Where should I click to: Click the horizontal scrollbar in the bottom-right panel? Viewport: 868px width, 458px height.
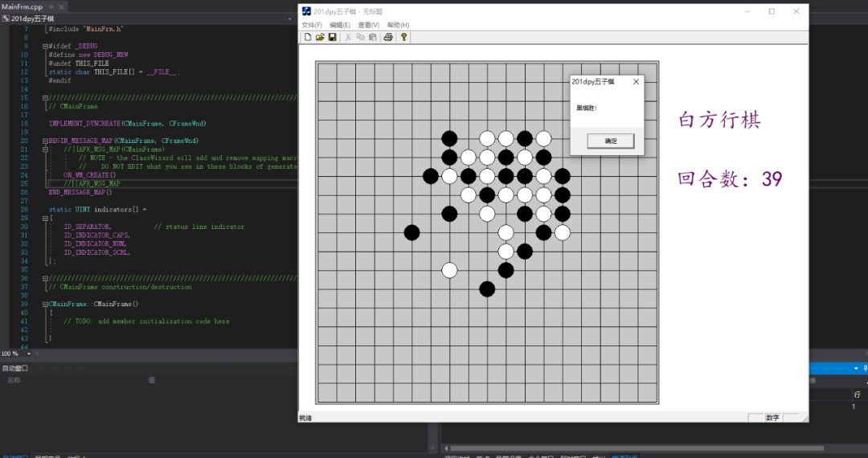click(637, 448)
